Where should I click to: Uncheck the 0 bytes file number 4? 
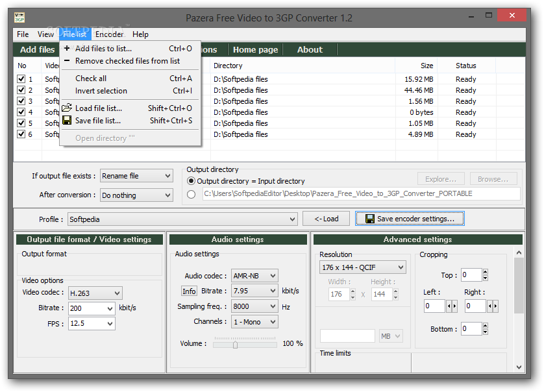[x=21, y=112]
